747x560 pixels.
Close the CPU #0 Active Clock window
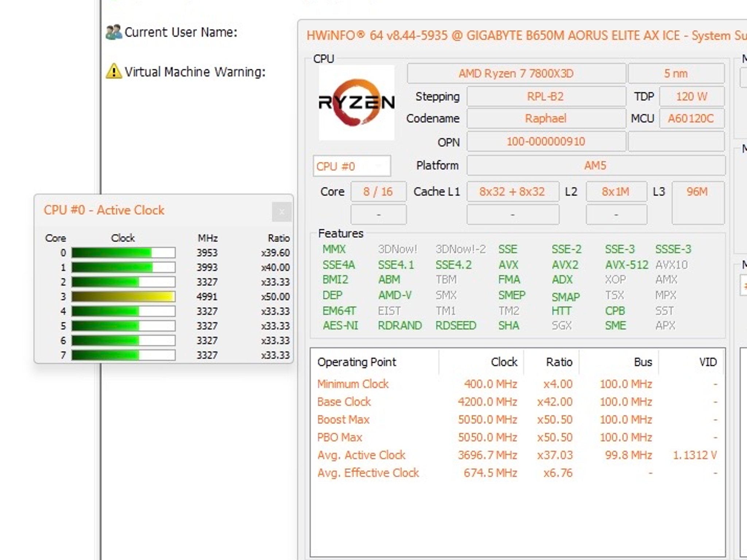(282, 212)
